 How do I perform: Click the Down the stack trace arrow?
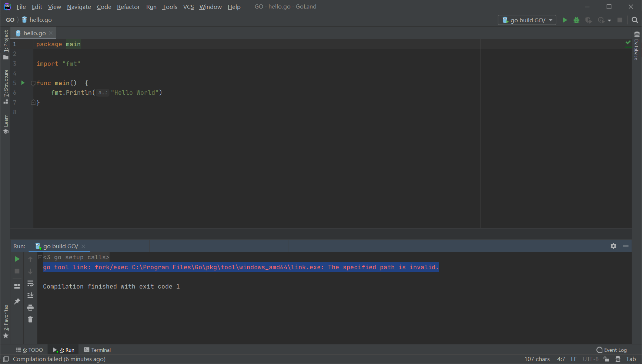pos(30,272)
